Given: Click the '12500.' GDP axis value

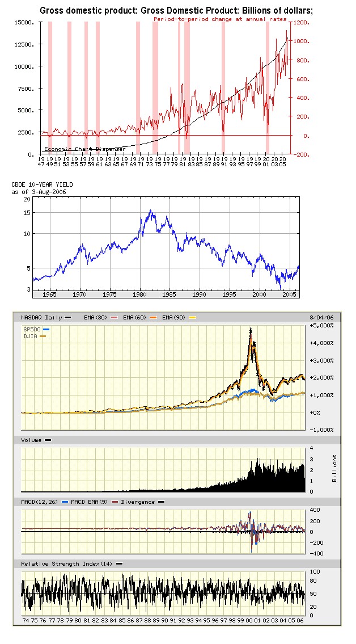Looking at the screenshot, I should (24, 44).
